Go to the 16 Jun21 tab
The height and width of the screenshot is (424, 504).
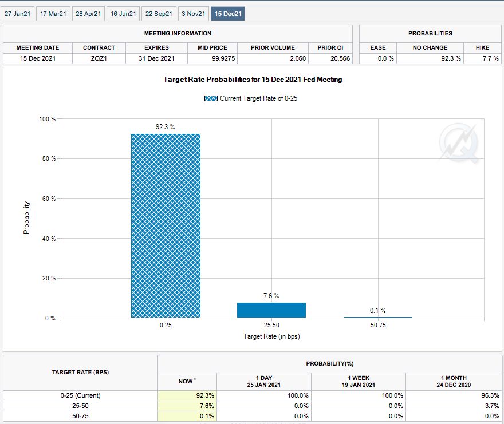pyautogui.click(x=123, y=14)
